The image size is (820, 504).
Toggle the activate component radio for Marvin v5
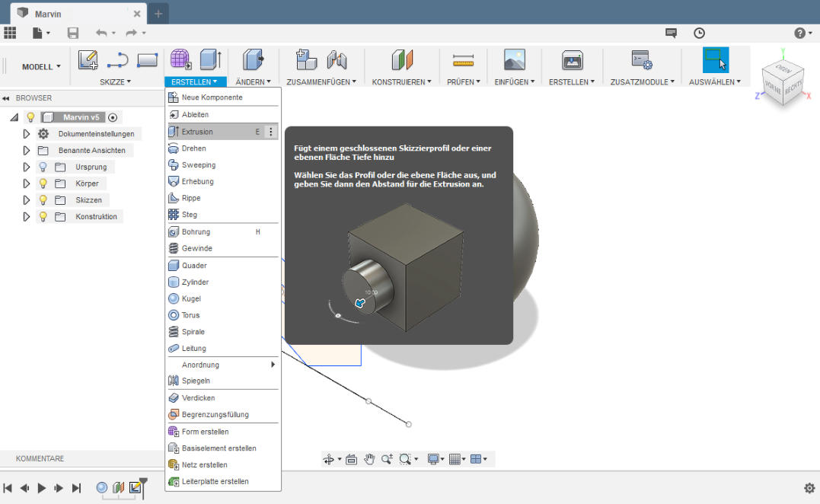(x=113, y=118)
